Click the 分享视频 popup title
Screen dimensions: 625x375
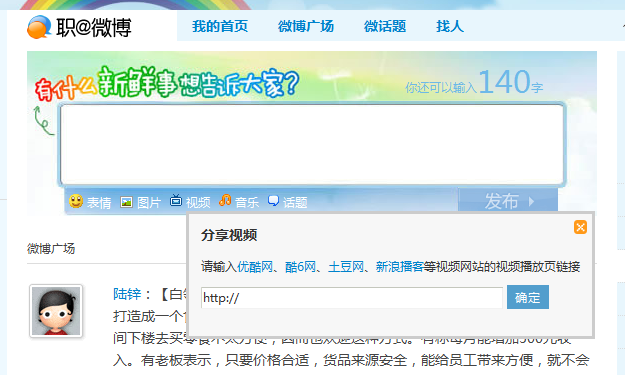point(229,235)
